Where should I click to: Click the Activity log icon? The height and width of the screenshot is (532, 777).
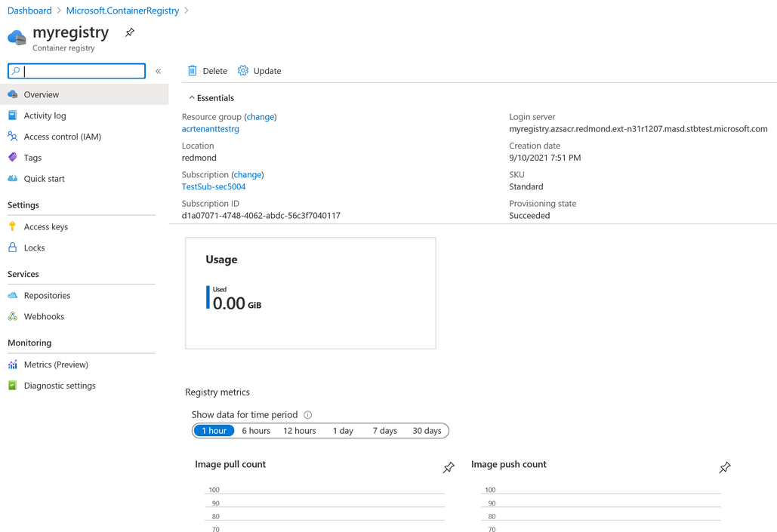pyautogui.click(x=13, y=115)
